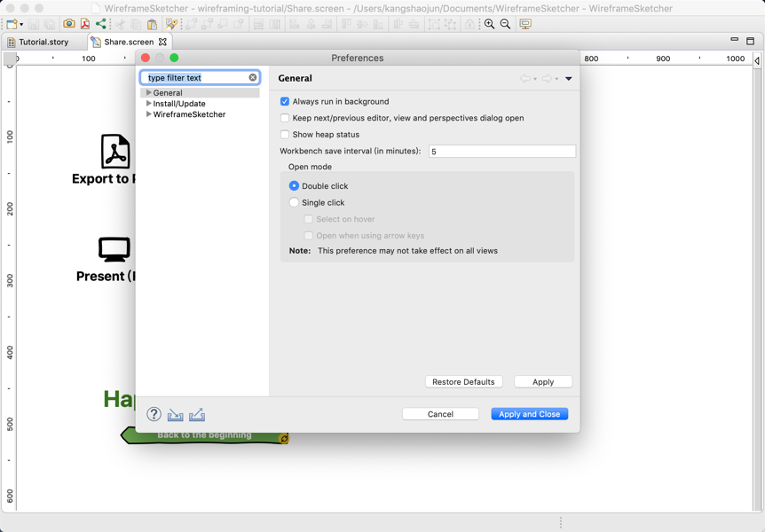Click the link badge on the green canvas button
Image resolution: width=765 pixels, height=532 pixels.
pos(283,439)
